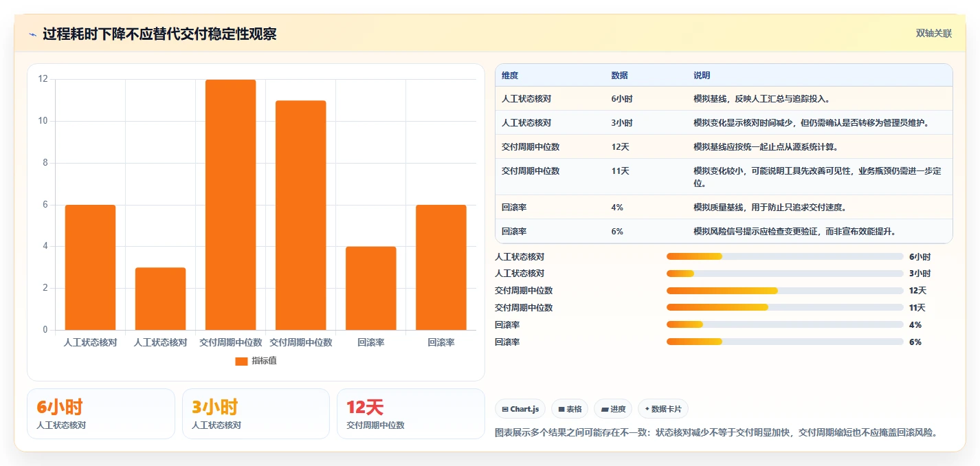980x466 pixels.
Task: Click the progress bar for 回滚率 4%
Action: tap(785, 324)
